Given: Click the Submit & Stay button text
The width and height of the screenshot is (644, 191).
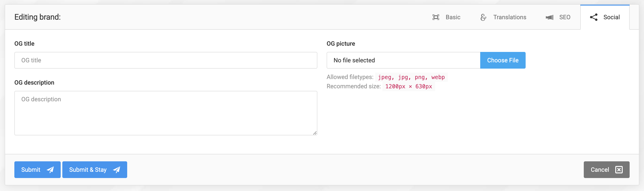Looking at the screenshot, I should [88, 170].
